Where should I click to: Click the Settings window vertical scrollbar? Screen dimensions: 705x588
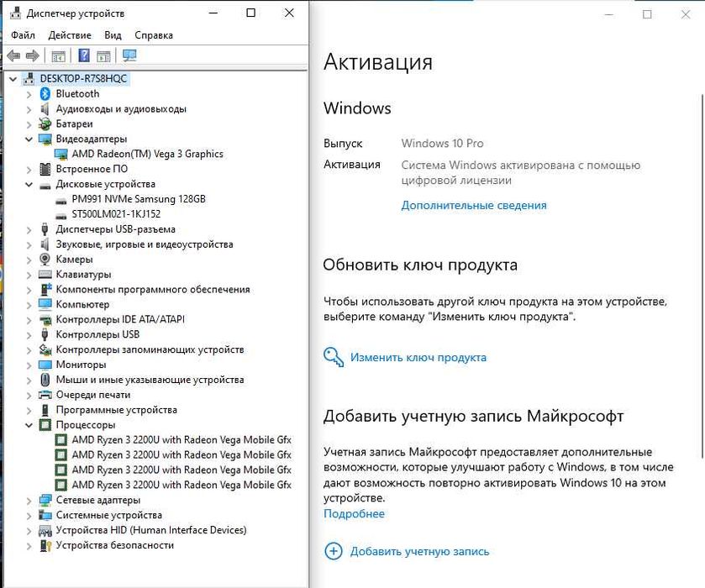[702, 276]
